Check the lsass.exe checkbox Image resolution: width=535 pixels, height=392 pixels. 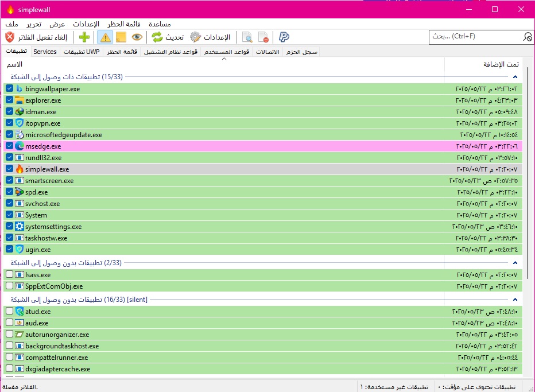click(x=10, y=274)
